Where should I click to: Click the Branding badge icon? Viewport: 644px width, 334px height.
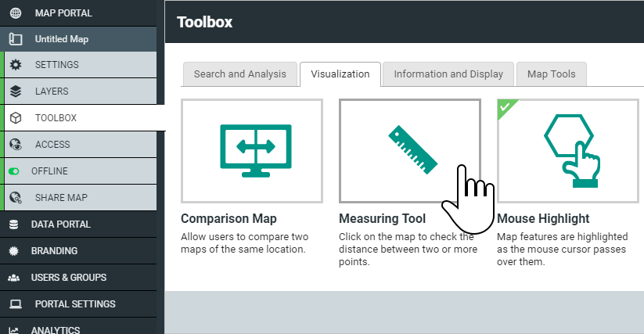13,251
